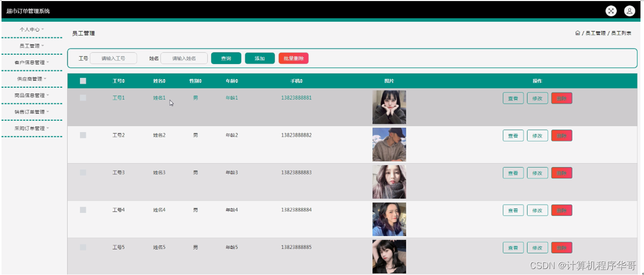644x275 pixels.
Task: View details of employee 工号5
Action: pos(513,248)
